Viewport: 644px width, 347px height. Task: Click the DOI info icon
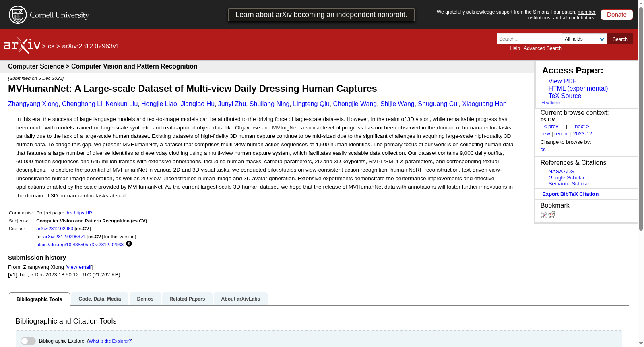[x=129, y=244]
